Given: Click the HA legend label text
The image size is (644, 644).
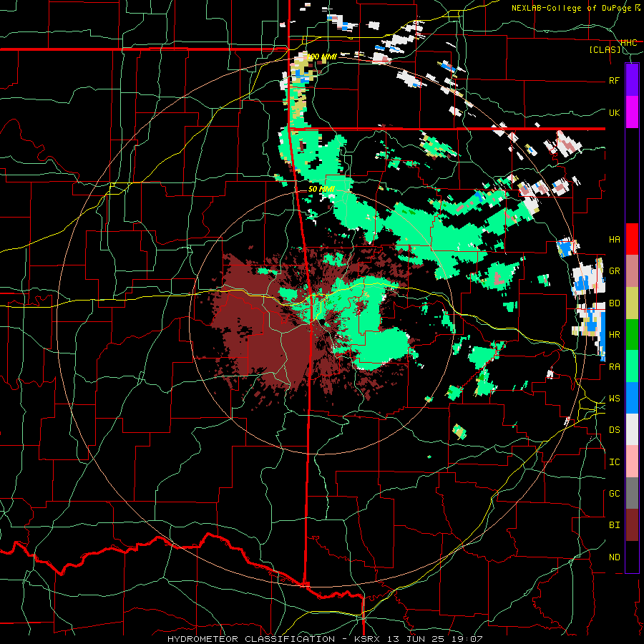Looking at the screenshot, I should click(615, 239).
